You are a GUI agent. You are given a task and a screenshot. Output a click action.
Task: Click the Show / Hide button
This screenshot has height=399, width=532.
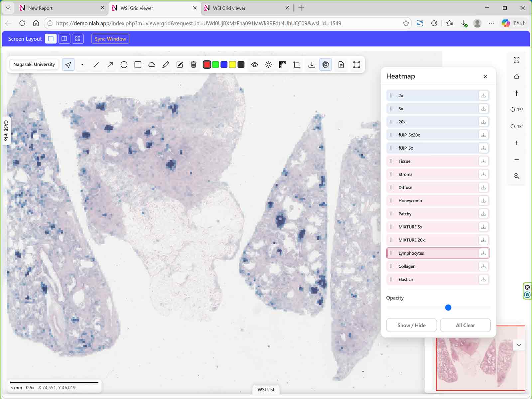[x=411, y=325]
